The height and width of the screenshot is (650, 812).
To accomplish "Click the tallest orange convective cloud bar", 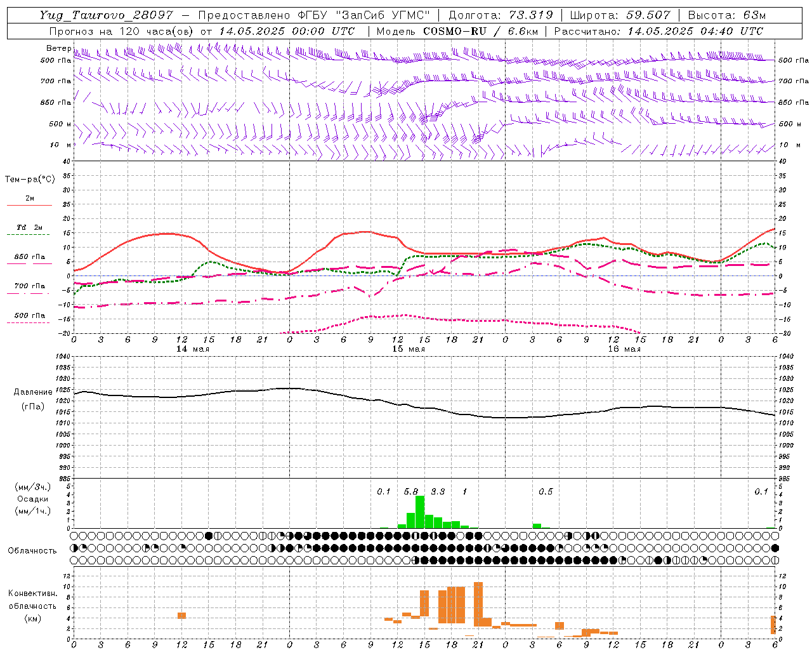I will [x=478, y=604].
